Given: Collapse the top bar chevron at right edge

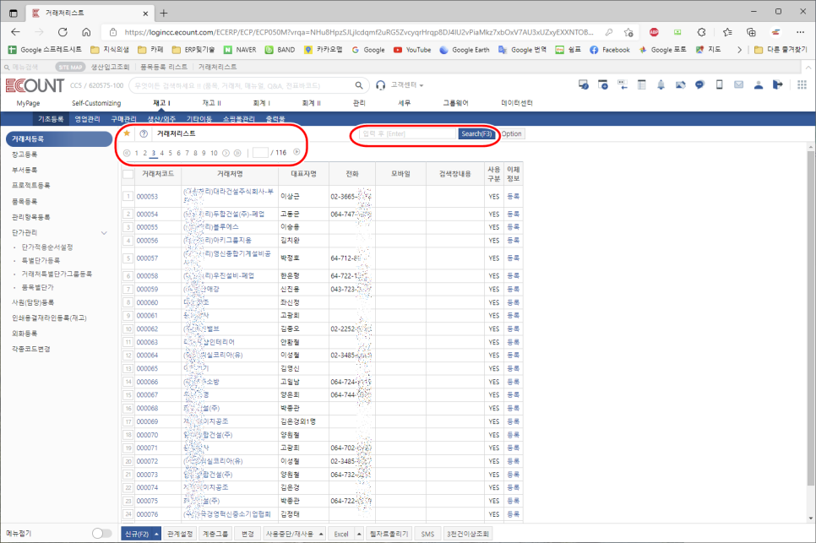Looking at the screenshot, I should point(808,67).
